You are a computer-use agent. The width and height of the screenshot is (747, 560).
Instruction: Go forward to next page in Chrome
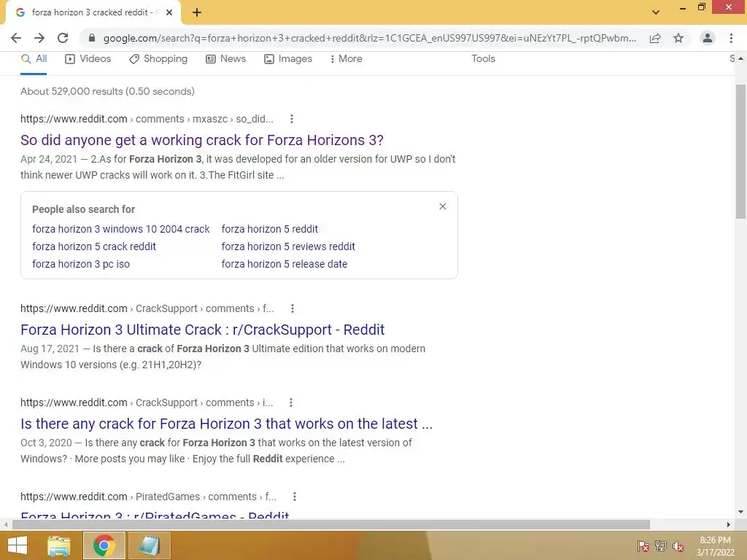pyautogui.click(x=39, y=38)
